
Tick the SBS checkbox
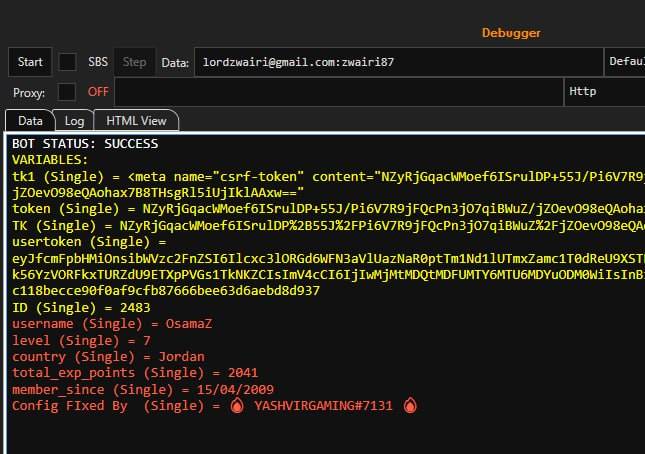tap(67, 62)
